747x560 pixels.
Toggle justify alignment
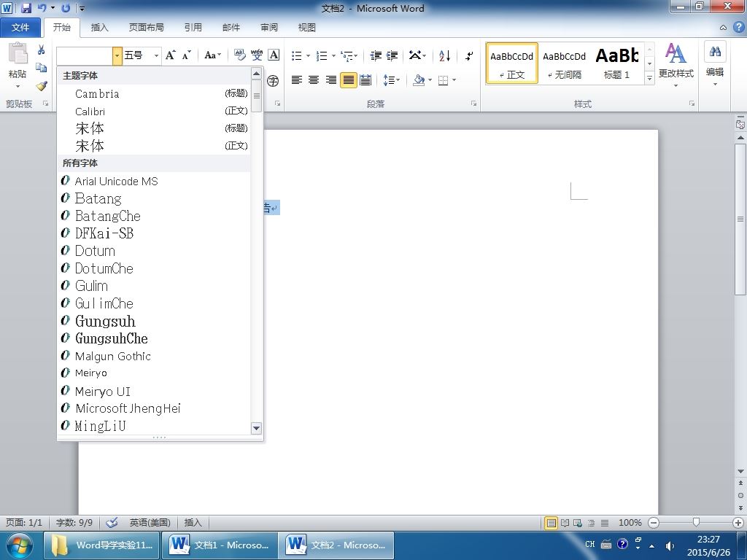point(348,80)
